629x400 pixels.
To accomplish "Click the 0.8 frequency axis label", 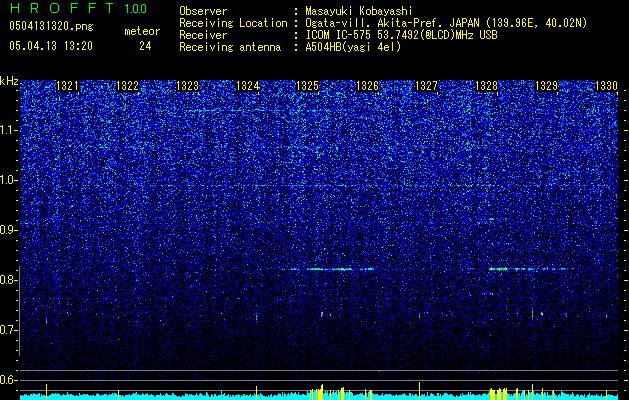I will 8,280.
